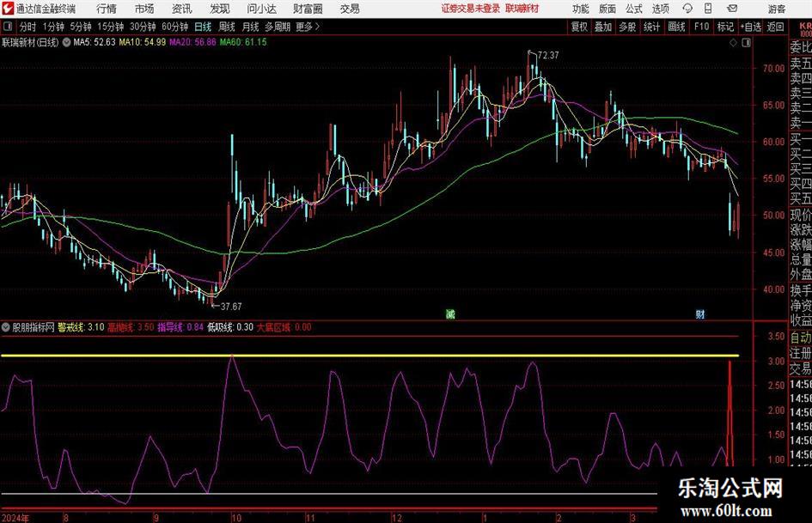The width and height of the screenshot is (812, 523).
Task: Select the 日线 daily period tab
Action: coord(203,27)
